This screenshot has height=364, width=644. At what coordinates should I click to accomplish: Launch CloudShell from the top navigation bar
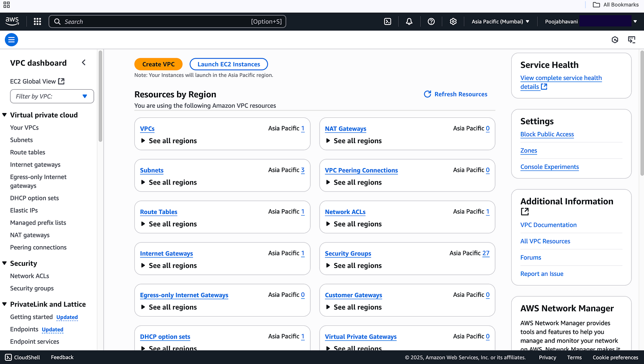coord(388,22)
